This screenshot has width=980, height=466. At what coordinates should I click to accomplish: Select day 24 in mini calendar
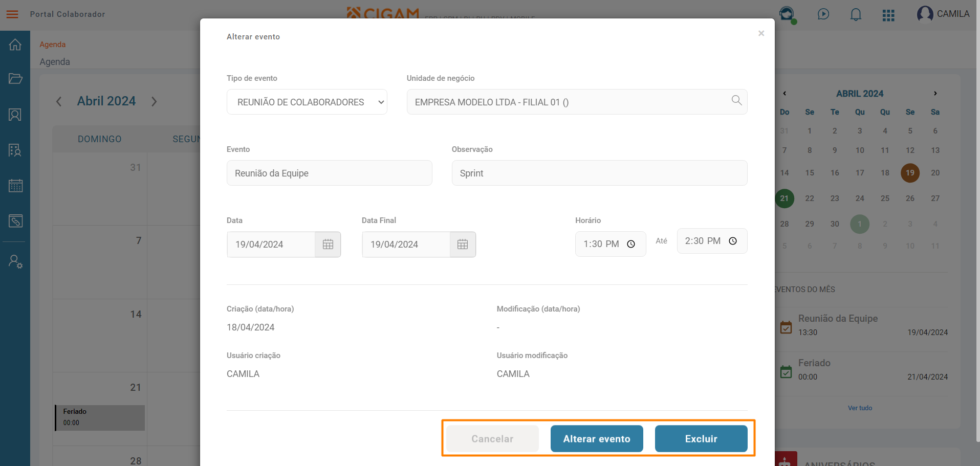(860, 198)
